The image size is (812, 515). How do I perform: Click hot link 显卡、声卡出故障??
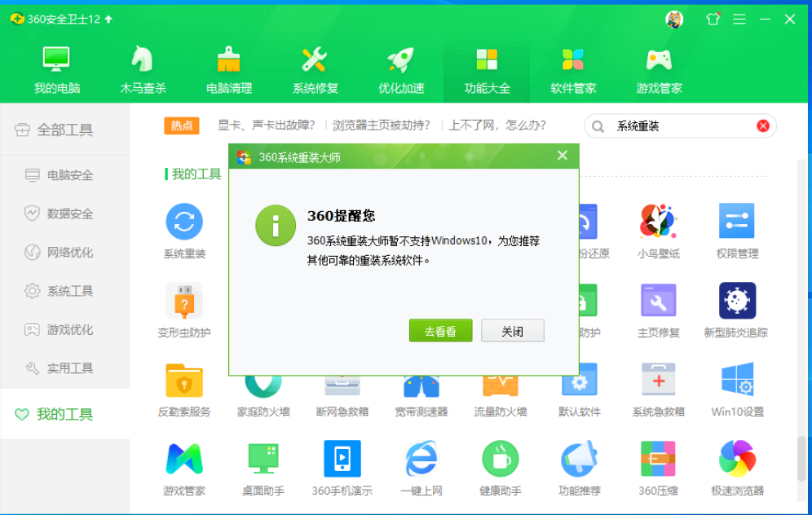[x=266, y=125]
